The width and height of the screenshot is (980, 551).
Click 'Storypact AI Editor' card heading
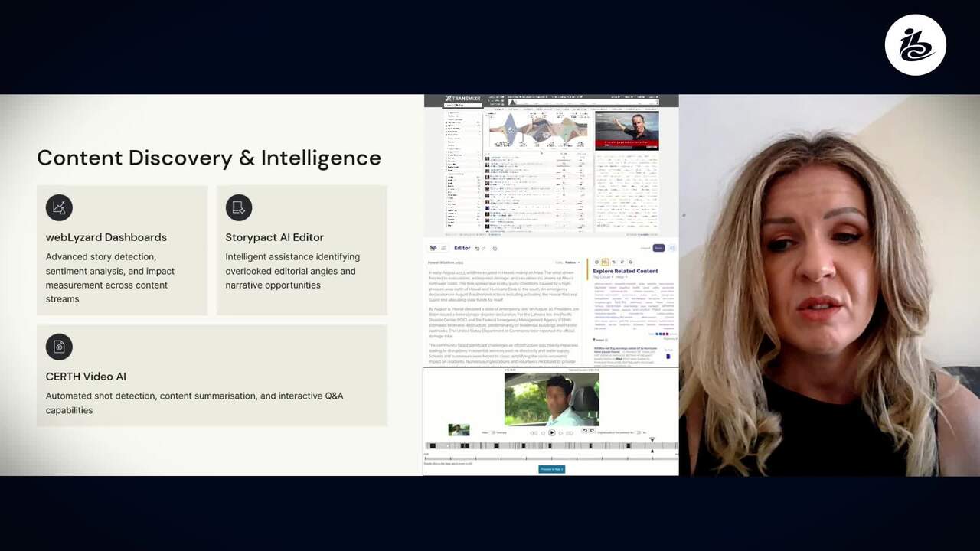(x=274, y=237)
